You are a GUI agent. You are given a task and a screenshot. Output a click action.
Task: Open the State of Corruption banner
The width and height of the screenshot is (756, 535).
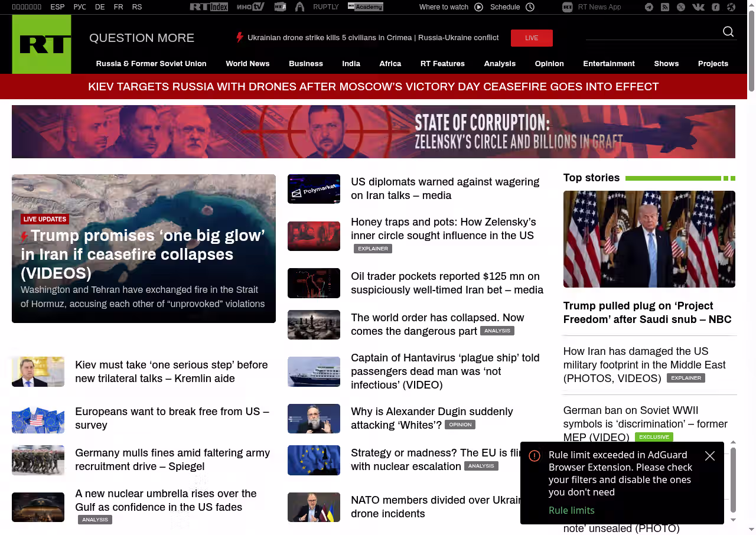coord(373,132)
